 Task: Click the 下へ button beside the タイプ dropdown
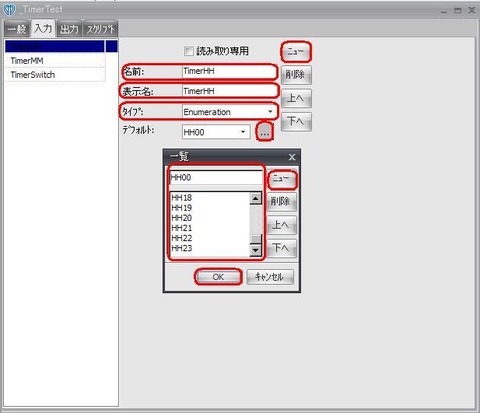coord(296,121)
